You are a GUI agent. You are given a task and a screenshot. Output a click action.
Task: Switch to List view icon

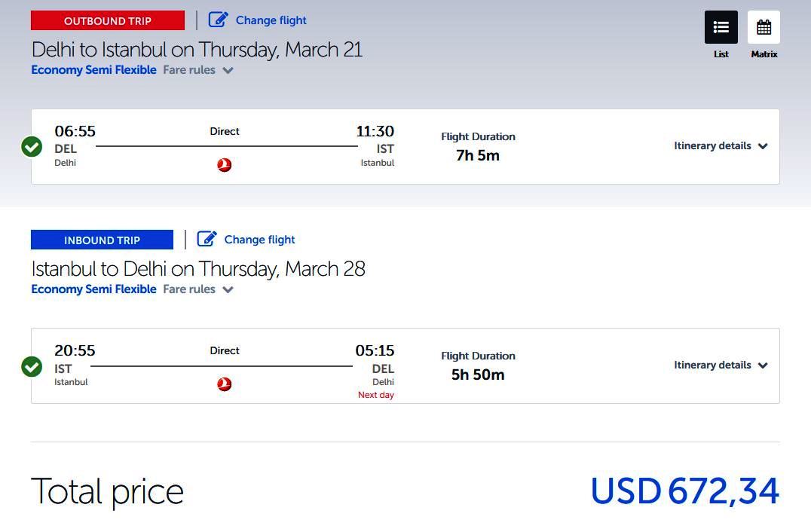point(721,27)
